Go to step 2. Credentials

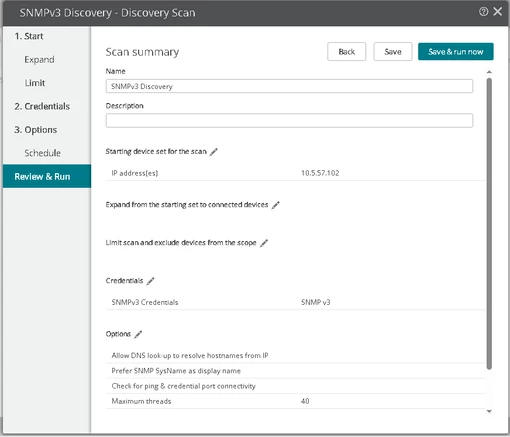[x=42, y=106]
